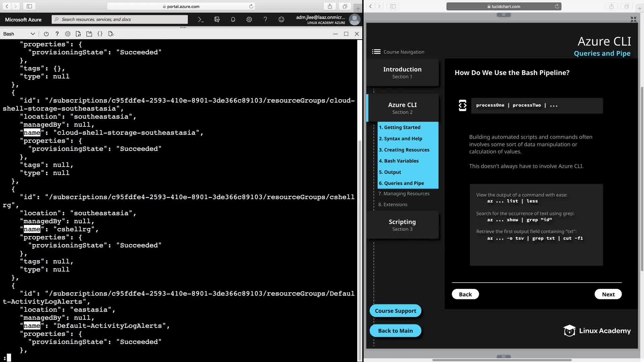Open Azure notifications bell
The width and height of the screenshot is (644, 362).
pos(233,19)
